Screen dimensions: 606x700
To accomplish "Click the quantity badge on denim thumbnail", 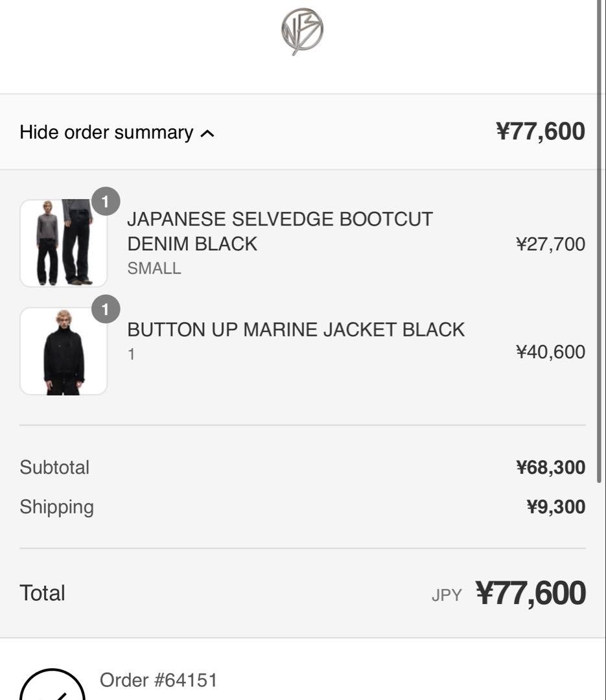I will [x=106, y=202].
